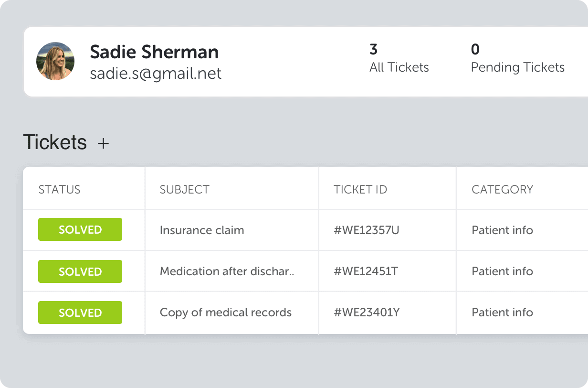This screenshot has width=588, height=388.
Task: Sort by the SUBJECT column header
Action: coord(184,189)
